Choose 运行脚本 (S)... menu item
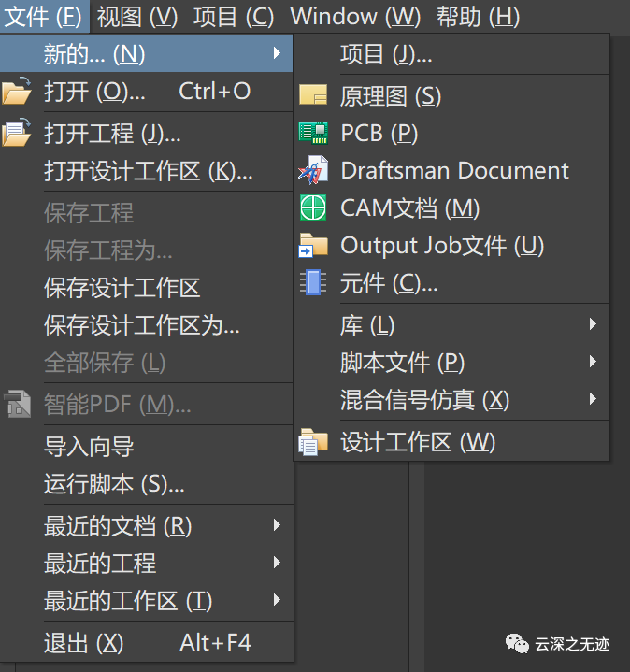Viewport: 630px width, 672px height. coord(146,484)
